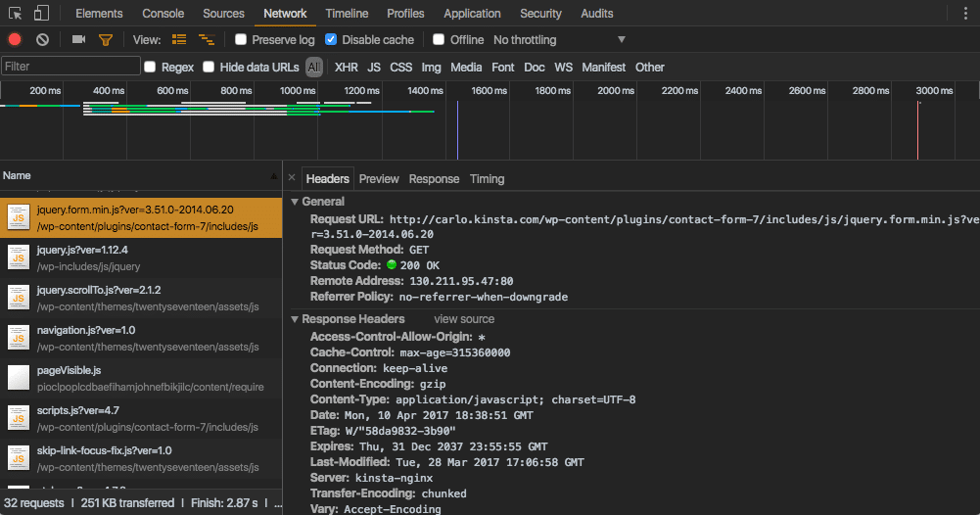Filter requests by Doc
The image size is (980, 515).
pyautogui.click(x=535, y=67)
